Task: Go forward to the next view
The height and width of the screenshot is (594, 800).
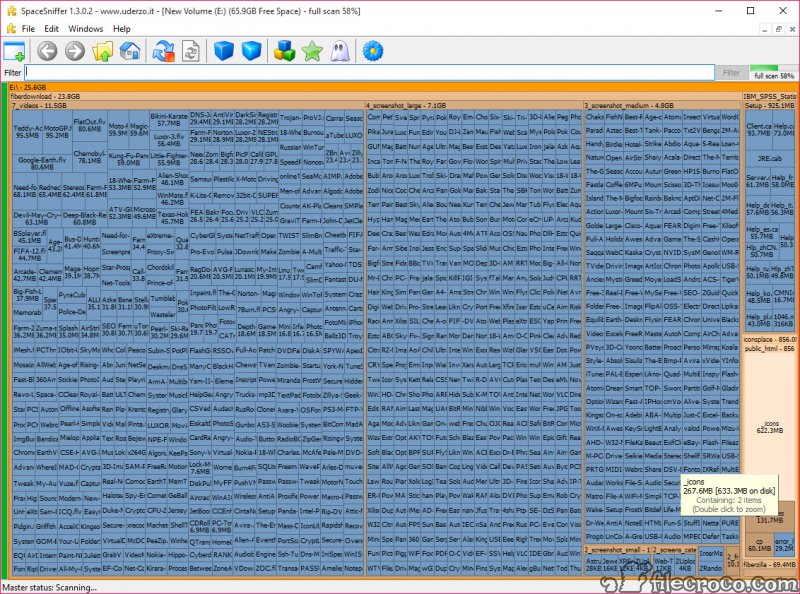Action: pos(74,51)
